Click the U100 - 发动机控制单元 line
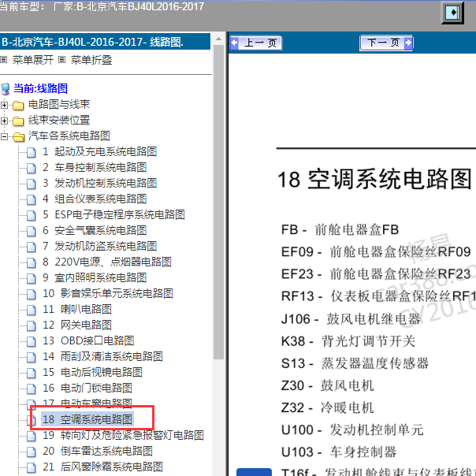Screen dimensions: 476x476 [x=352, y=430]
